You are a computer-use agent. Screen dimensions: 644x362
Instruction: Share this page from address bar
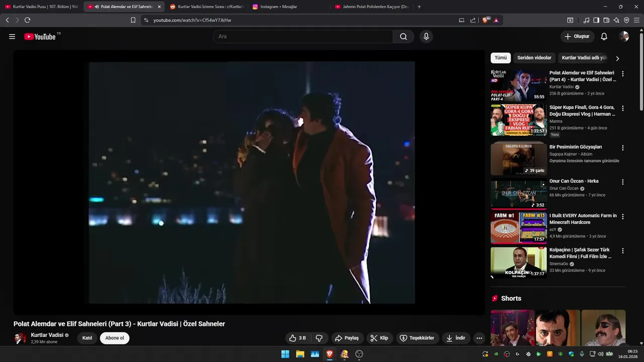tap(473, 20)
